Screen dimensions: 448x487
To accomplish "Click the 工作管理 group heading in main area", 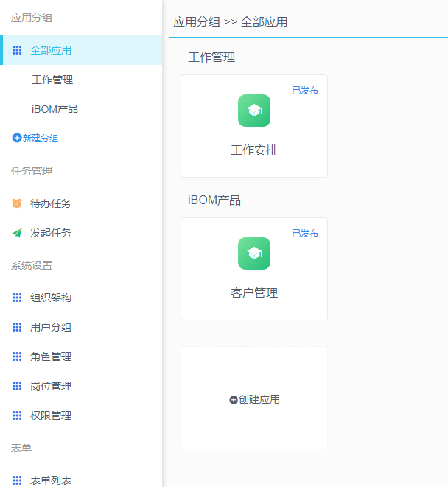I will (x=211, y=57).
